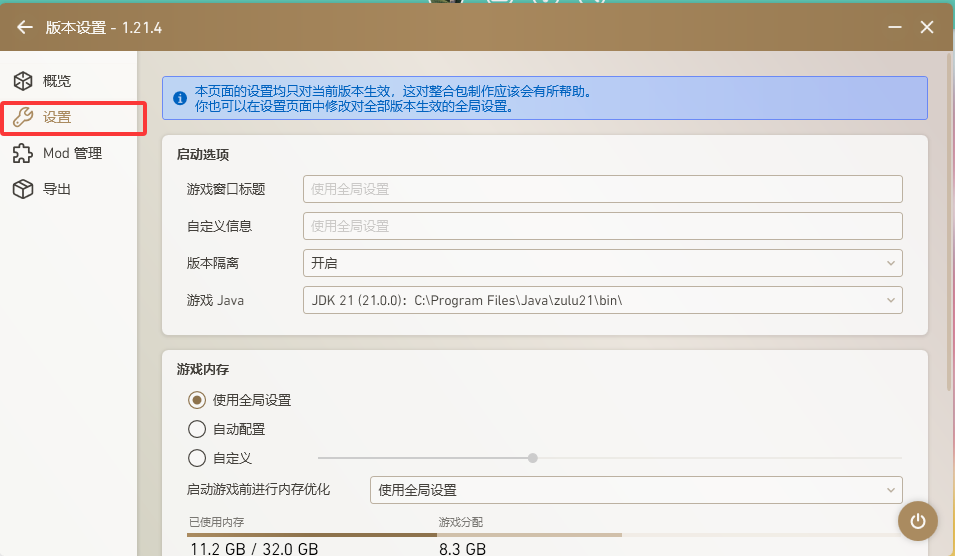Open the 游戏 Java dropdown
955x556 pixels.
pos(602,300)
